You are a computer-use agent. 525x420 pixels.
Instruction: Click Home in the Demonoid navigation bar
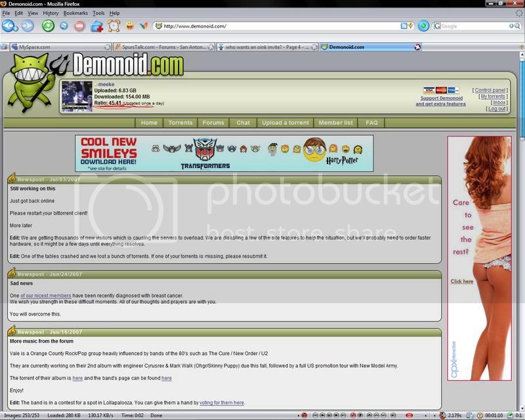[149, 123]
